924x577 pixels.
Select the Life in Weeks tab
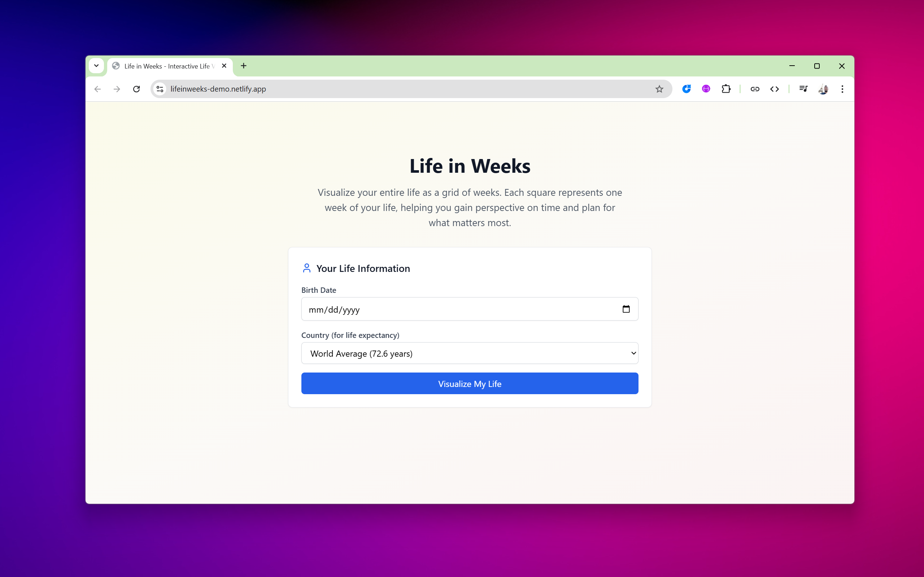coord(167,66)
